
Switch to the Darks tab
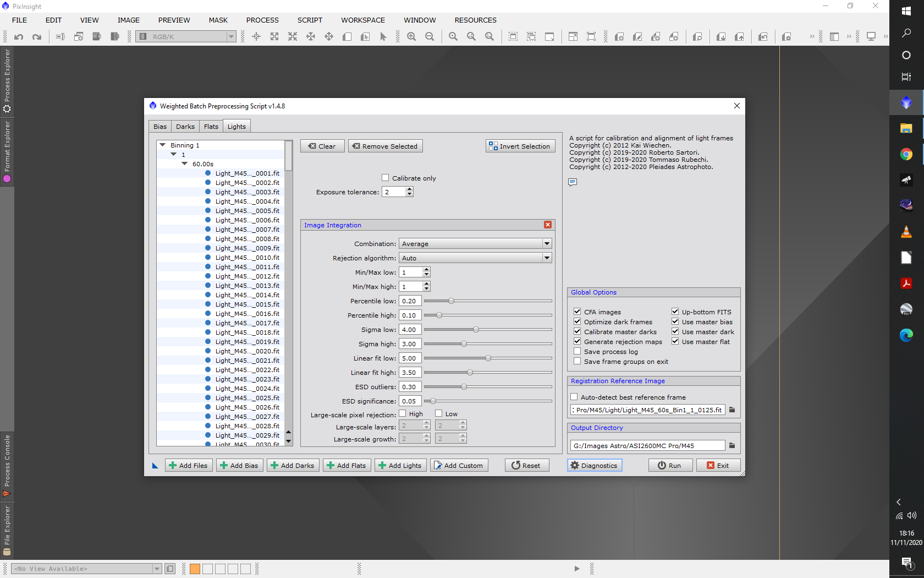(185, 126)
